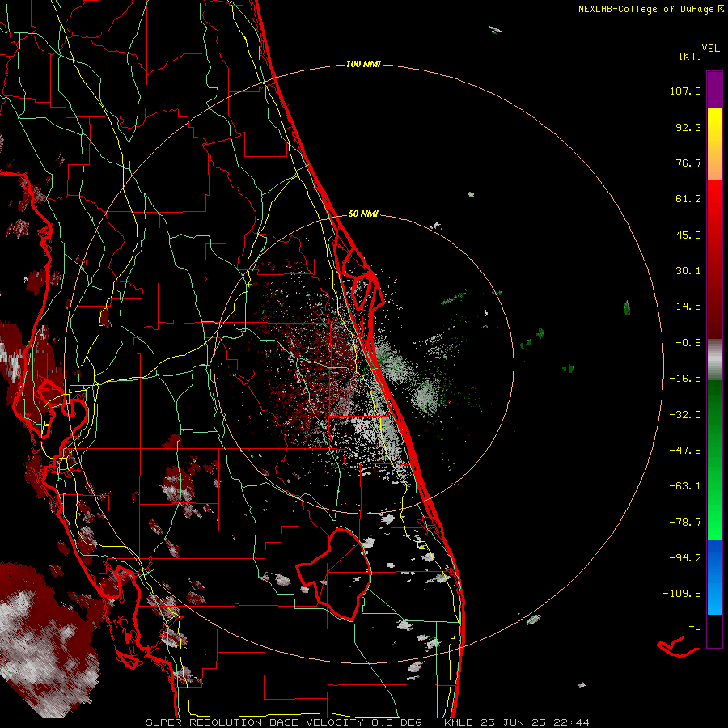Click the [KT] units label

tap(691, 56)
